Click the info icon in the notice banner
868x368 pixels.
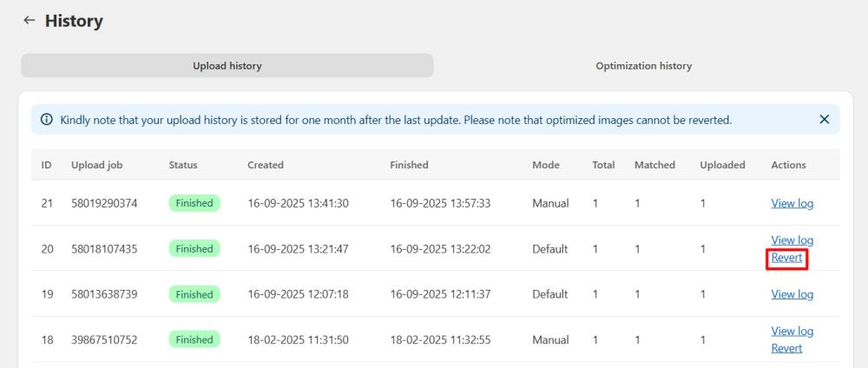47,120
